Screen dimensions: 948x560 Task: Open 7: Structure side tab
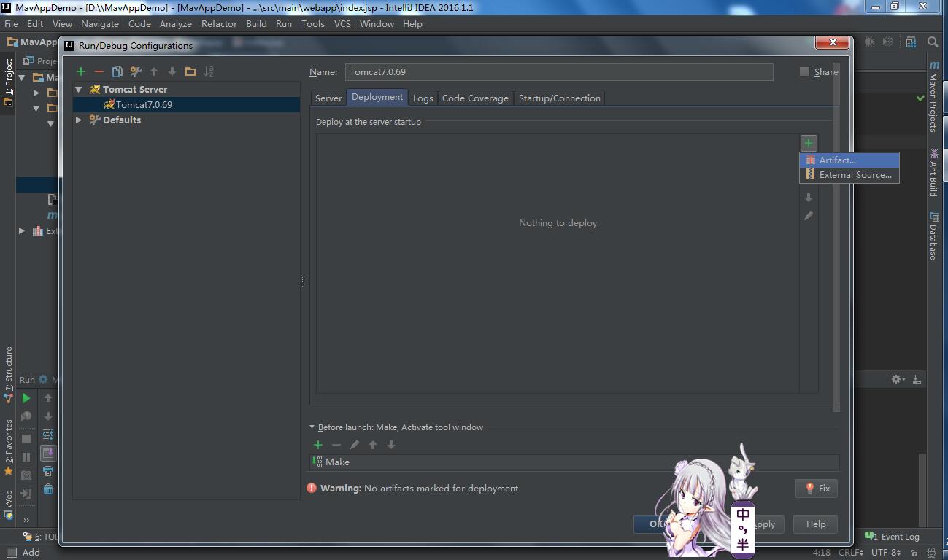[9, 374]
